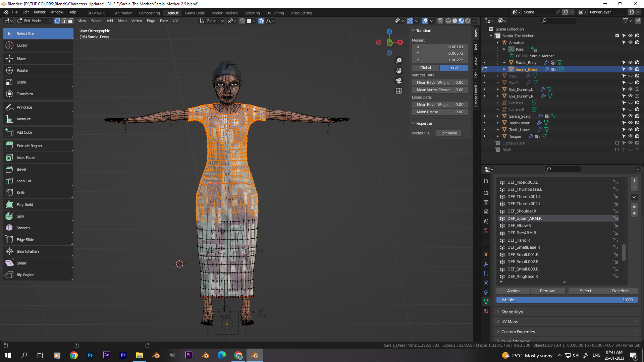Activate the Measure tool

pyautogui.click(x=38, y=119)
